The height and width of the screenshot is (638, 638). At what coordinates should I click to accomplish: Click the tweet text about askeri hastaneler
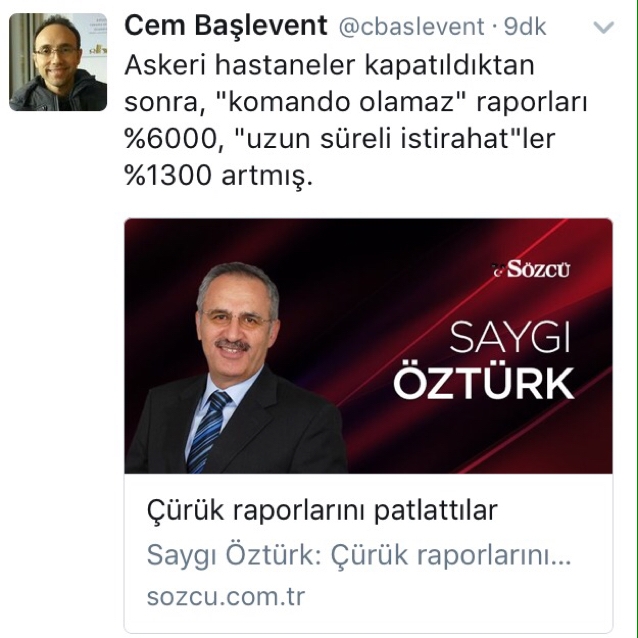tap(356, 120)
